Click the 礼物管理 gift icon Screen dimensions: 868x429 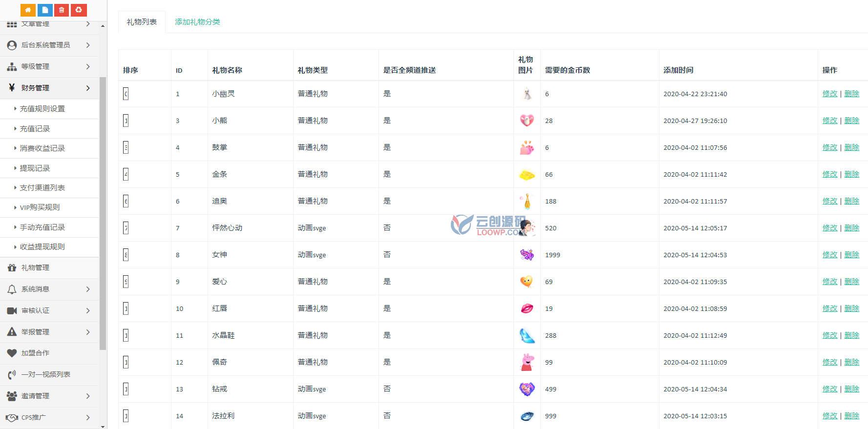pos(12,267)
